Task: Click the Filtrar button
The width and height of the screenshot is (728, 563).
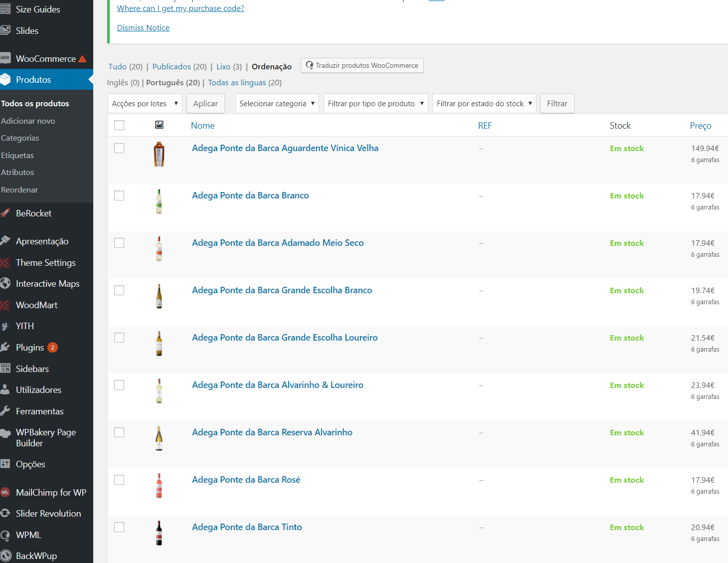Action: [557, 103]
